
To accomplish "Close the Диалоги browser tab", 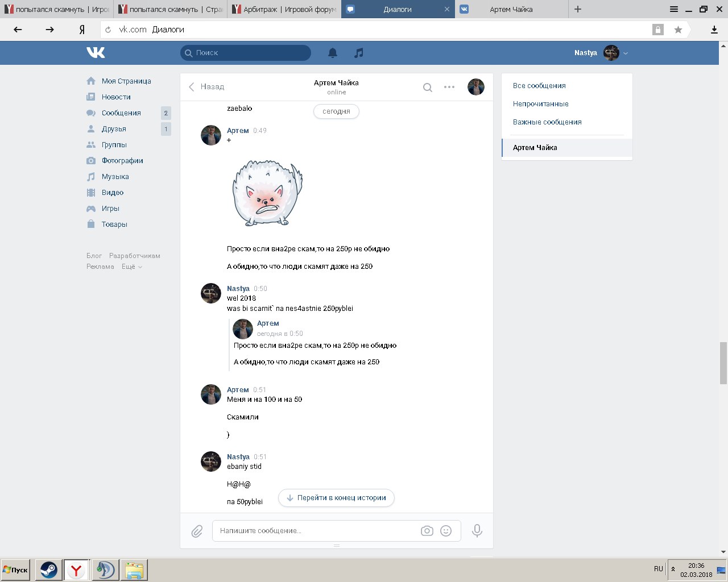I will (447, 9).
